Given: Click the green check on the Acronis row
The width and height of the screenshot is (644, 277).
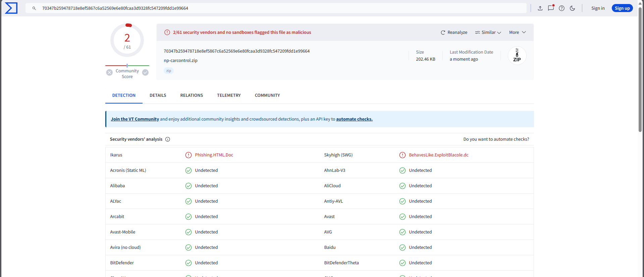Looking at the screenshot, I should [189, 170].
